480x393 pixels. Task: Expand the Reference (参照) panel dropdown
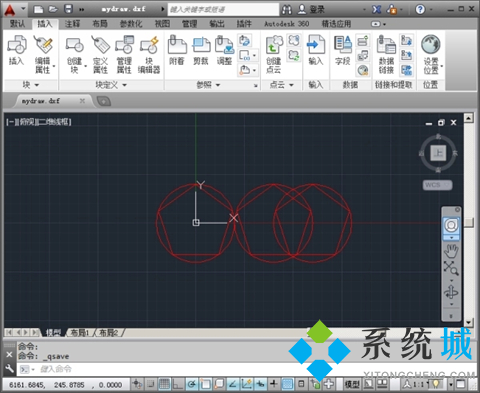(208, 85)
